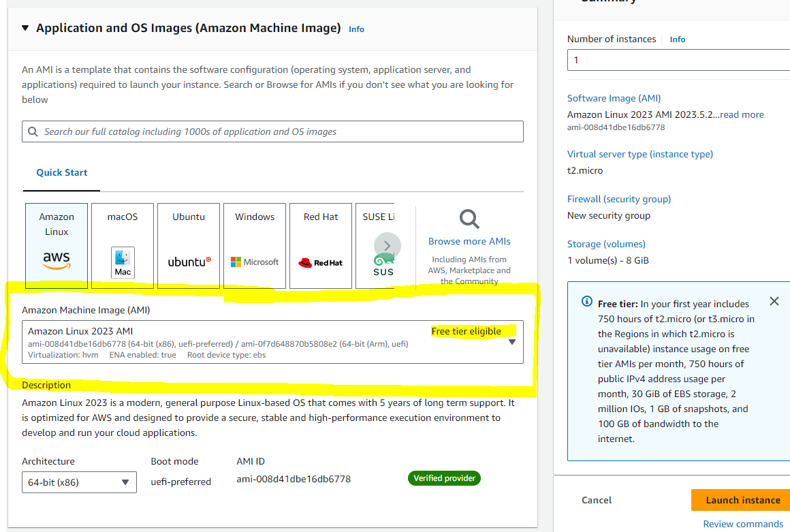Screen dimensions: 790x532
Task: Click the 1 volume(s) - 8 GiB text
Action: (608, 260)
